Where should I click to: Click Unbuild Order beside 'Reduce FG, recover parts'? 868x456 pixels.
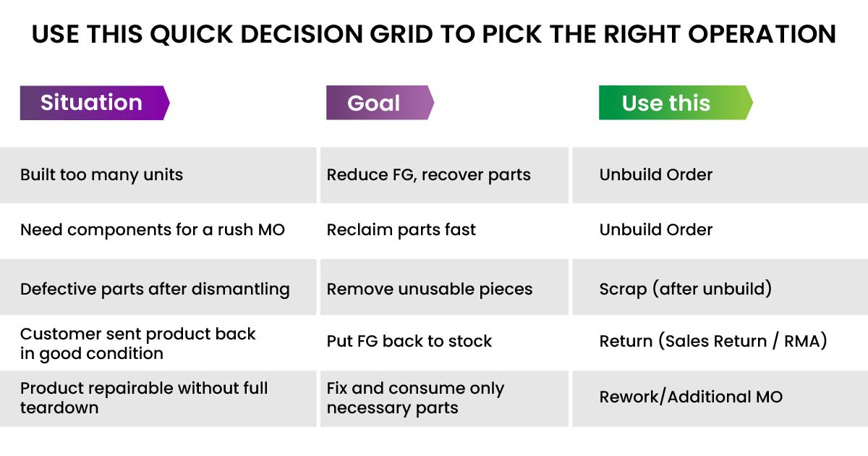click(655, 174)
